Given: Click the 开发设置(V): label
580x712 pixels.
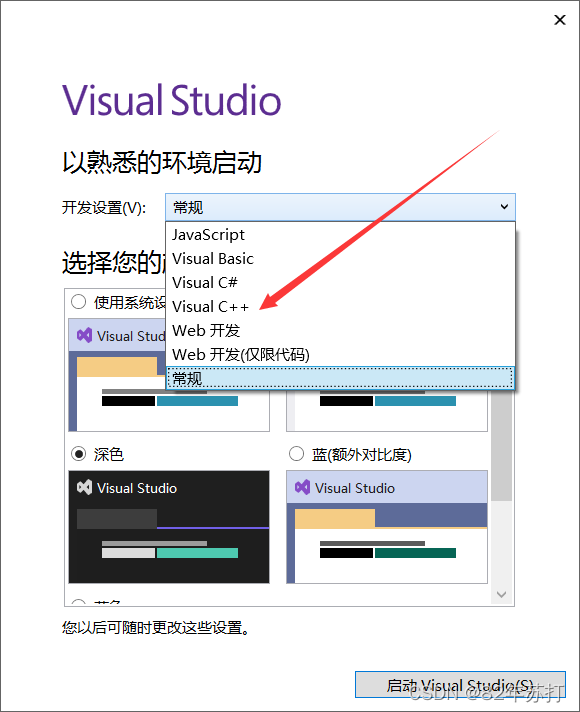Looking at the screenshot, I should tap(104, 208).
